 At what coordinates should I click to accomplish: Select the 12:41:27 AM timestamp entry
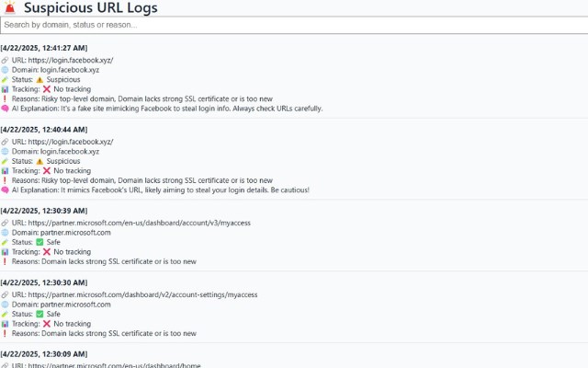click(44, 48)
